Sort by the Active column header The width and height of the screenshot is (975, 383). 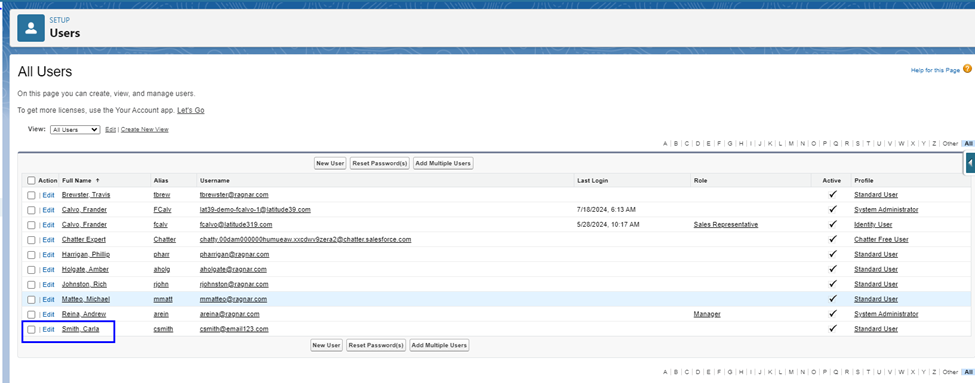click(x=832, y=180)
